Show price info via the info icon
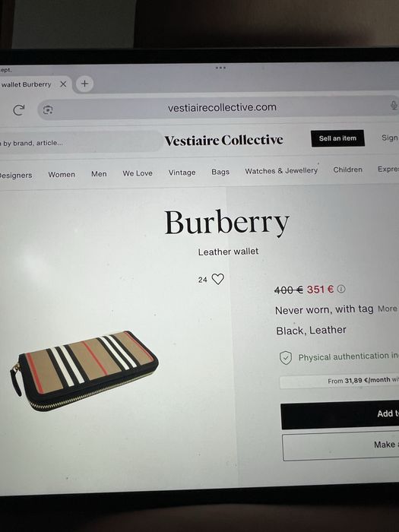This screenshot has width=399, height=532. click(x=341, y=289)
